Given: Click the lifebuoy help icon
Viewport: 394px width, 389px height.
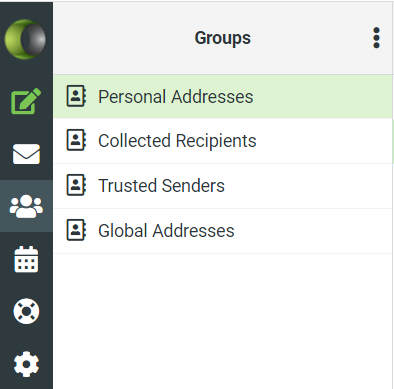Looking at the screenshot, I should coord(26,311).
